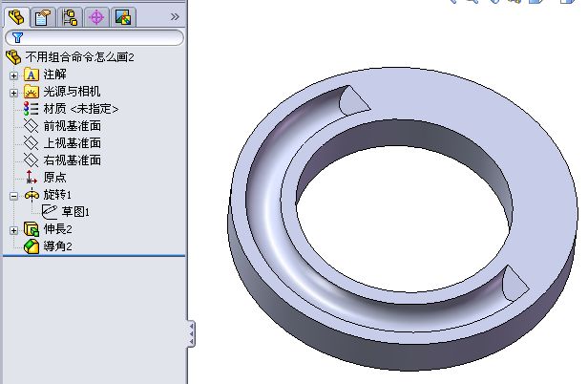
Task: Select the 草图1 sketch label
Action: pos(75,212)
